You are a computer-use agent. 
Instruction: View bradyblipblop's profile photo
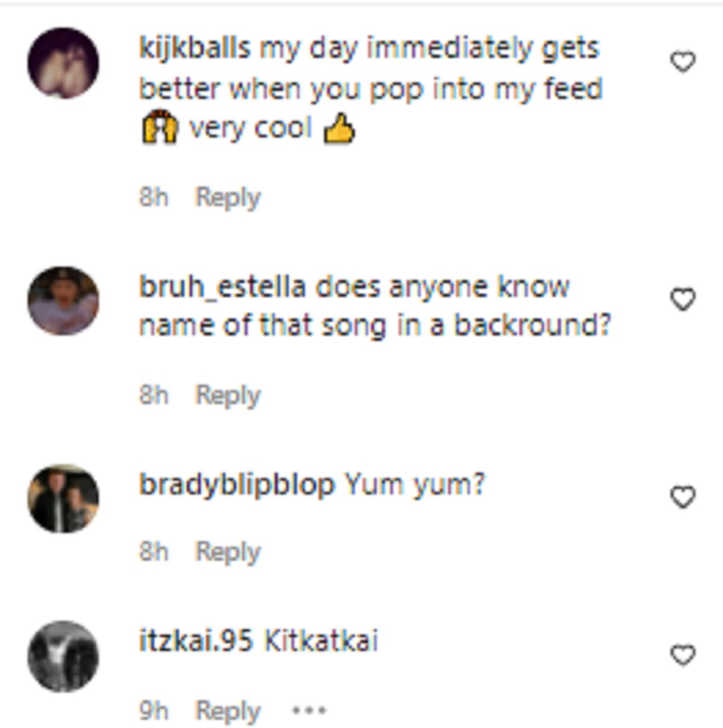click(x=63, y=498)
